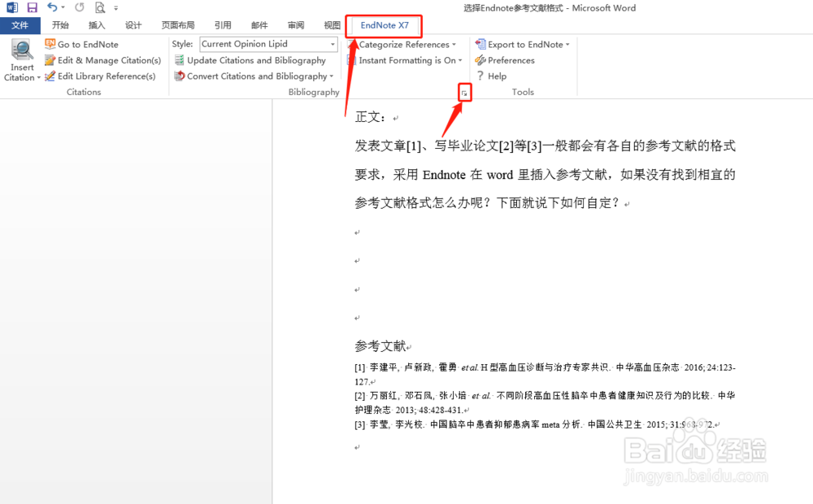Click the Update Citations and Bibliography icon
813x504 pixels.
pos(180,60)
